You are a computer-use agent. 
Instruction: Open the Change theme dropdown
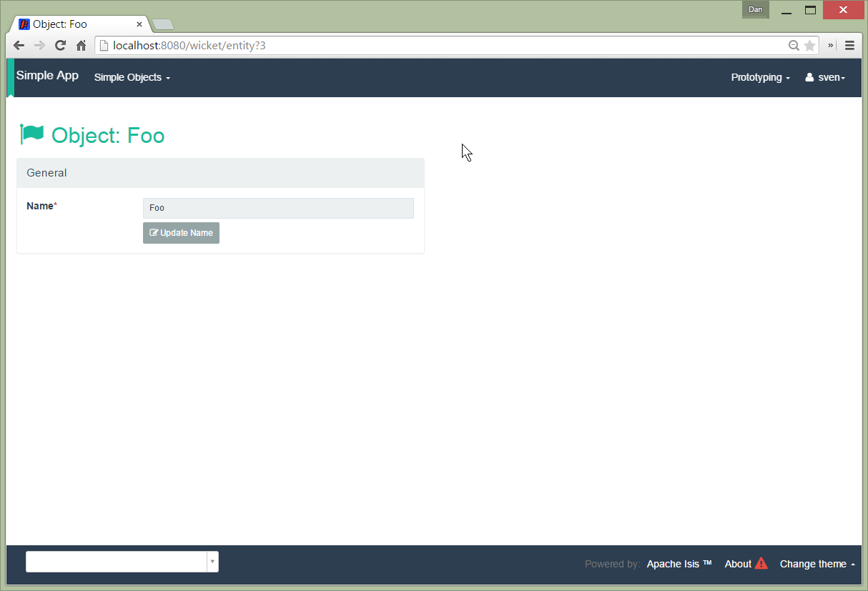coord(817,564)
